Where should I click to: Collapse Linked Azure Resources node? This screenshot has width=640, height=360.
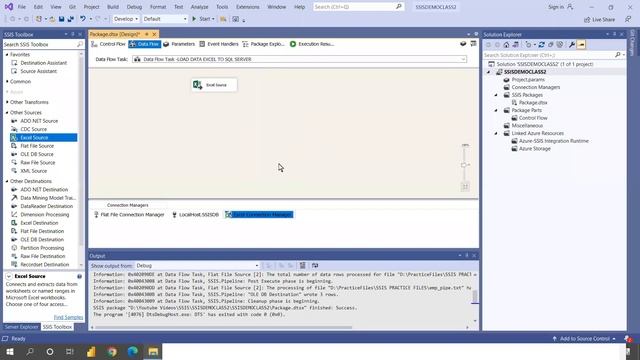[496, 133]
